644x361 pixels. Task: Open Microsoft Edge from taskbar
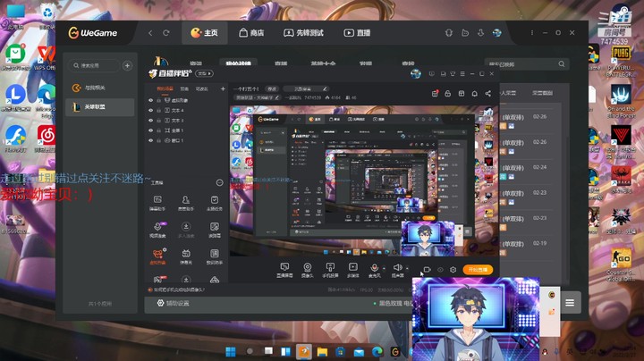(x=377, y=351)
